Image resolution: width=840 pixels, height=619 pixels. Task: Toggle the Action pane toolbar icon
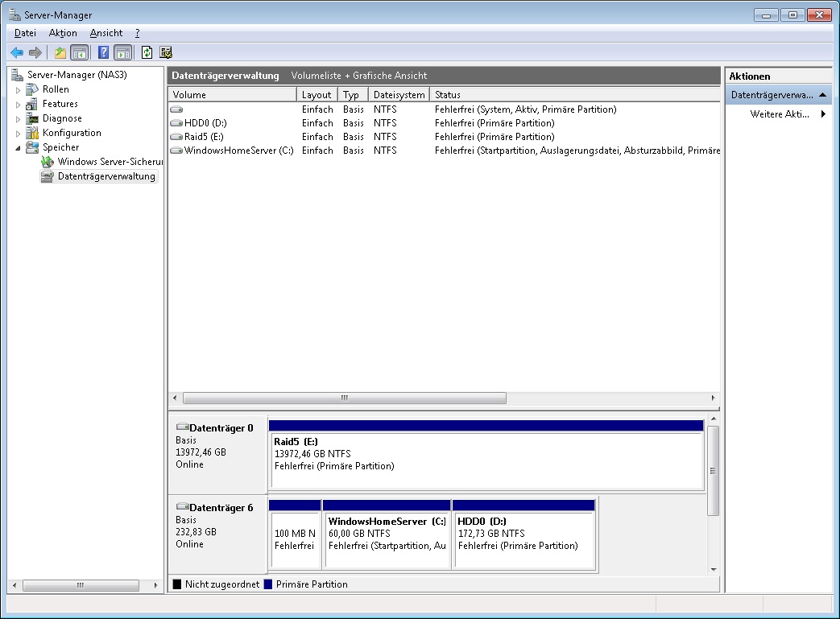[x=122, y=52]
